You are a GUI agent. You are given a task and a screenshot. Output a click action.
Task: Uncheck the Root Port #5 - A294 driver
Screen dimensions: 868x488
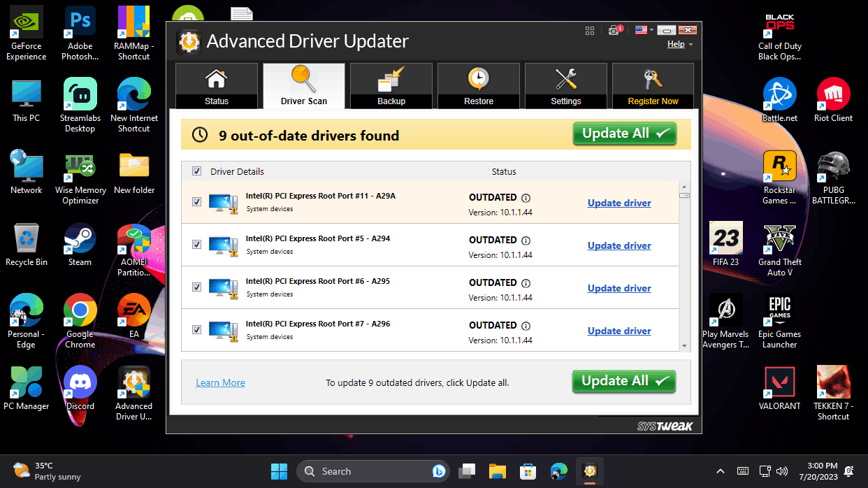(x=196, y=245)
